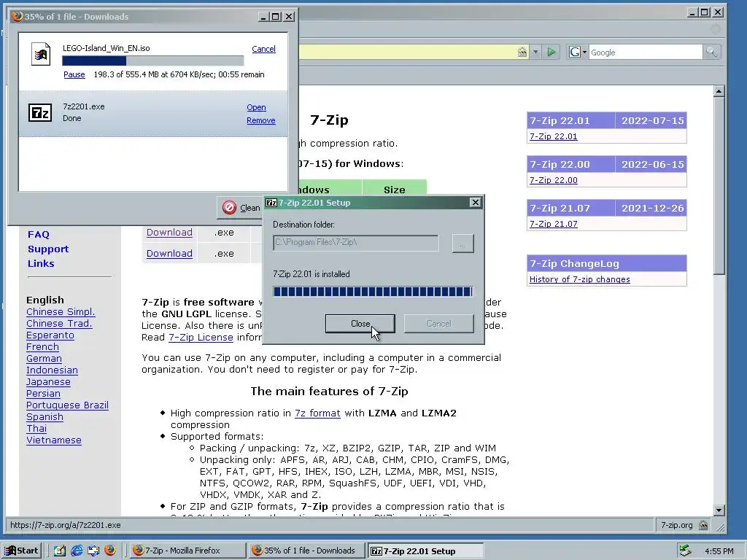The width and height of the screenshot is (747, 560).
Task: Switch to 7-Zip Mozilla Firefox taskbar button
Action: tap(187, 551)
